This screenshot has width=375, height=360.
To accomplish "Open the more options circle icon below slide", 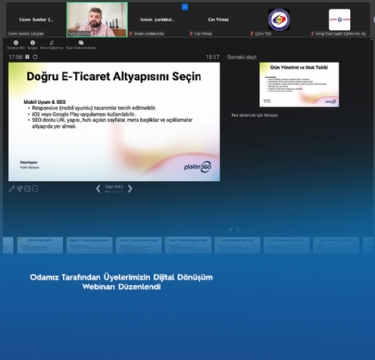I will pyautogui.click(x=35, y=189).
